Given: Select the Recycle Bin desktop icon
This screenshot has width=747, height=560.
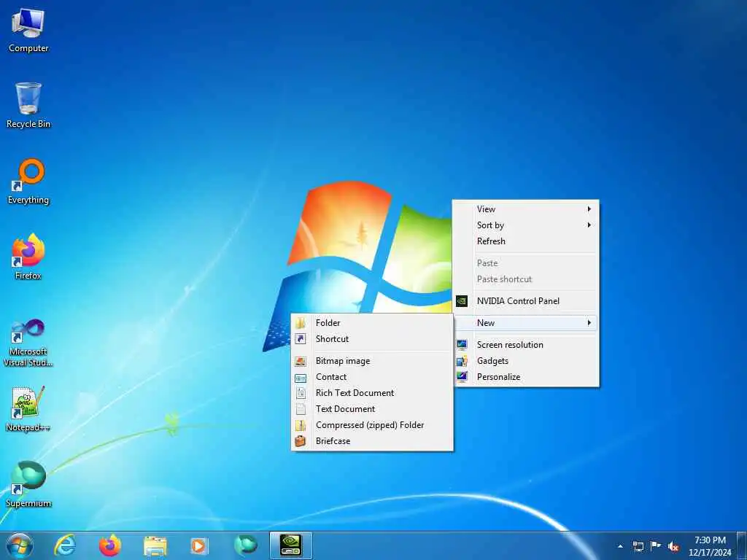Looking at the screenshot, I should [x=28, y=106].
